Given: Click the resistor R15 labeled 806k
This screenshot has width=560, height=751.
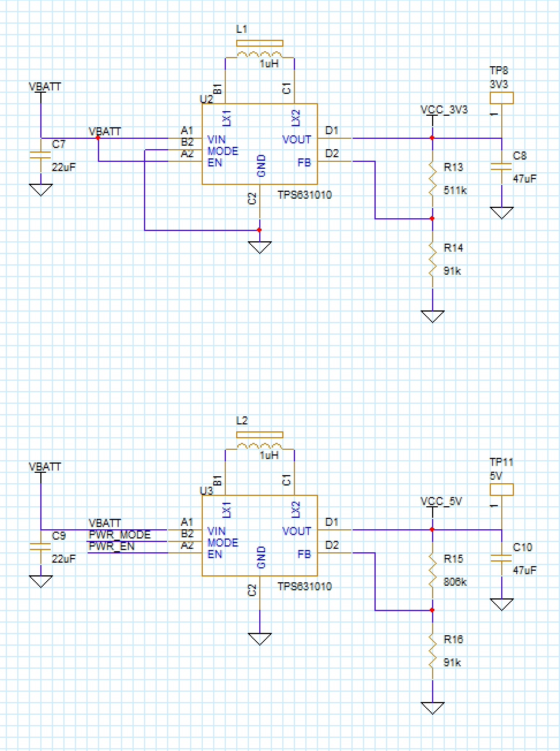Looking at the screenshot, I should click(432, 570).
